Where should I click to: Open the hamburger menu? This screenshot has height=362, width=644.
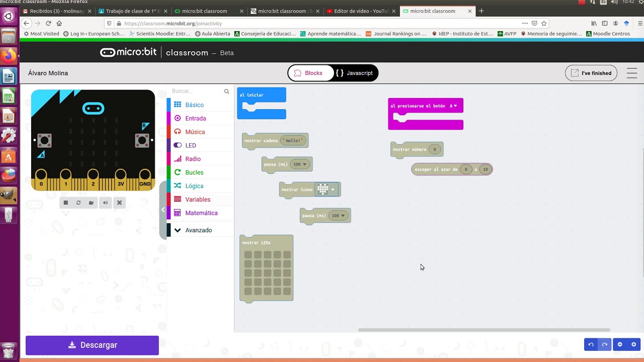point(632,73)
